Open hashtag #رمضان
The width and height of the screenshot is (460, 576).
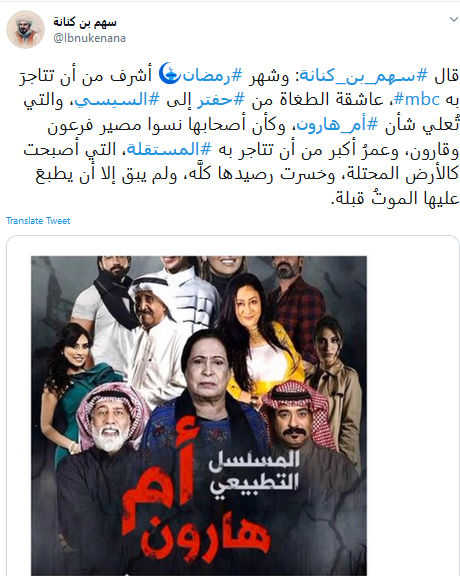[212, 75]
